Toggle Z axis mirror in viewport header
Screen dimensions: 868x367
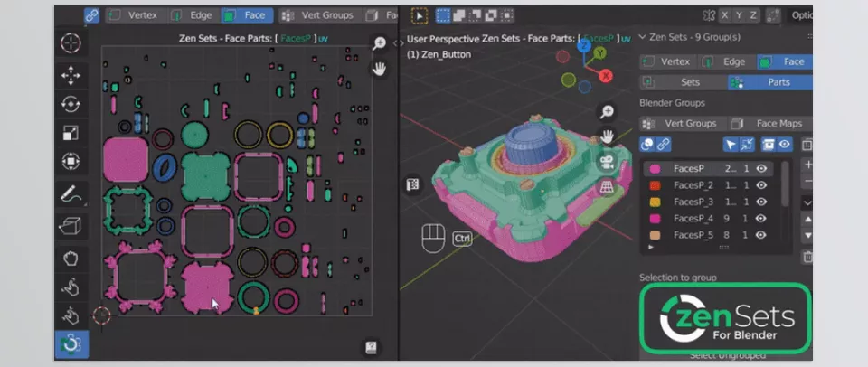pyautogui.click(x=753, y=15)
